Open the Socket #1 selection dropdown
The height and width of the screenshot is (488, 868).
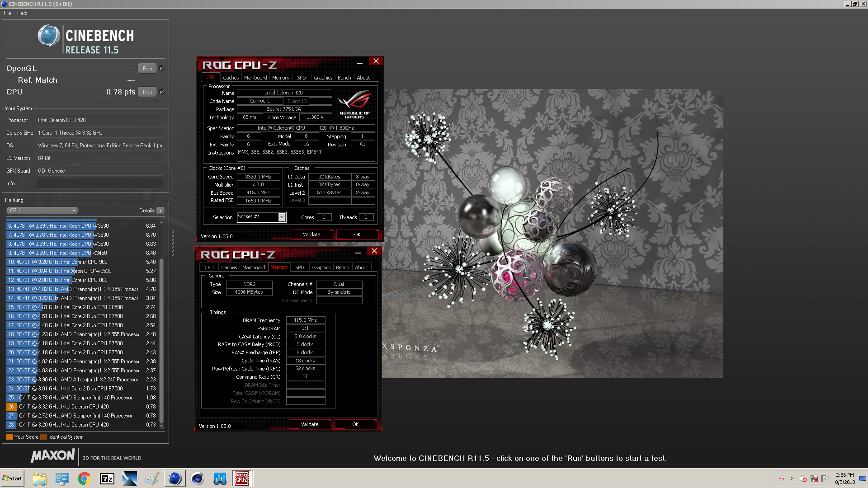(282, 217)
